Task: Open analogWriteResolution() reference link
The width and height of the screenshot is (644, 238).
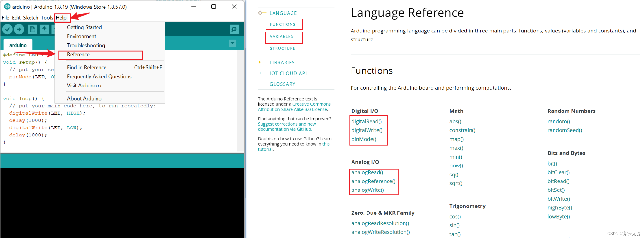Action: 381,232
